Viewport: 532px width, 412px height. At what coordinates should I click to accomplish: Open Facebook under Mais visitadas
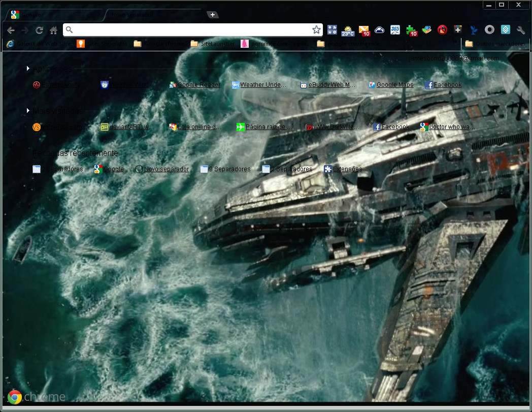(x=391, y=127)
